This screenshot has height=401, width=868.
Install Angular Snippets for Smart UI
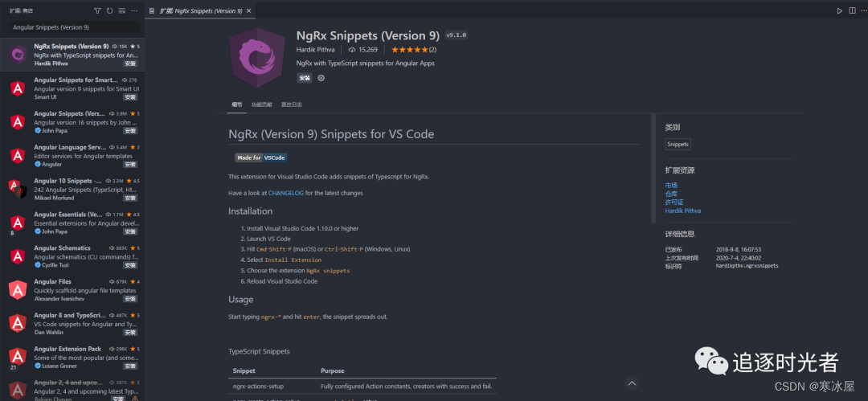[130, 97]
